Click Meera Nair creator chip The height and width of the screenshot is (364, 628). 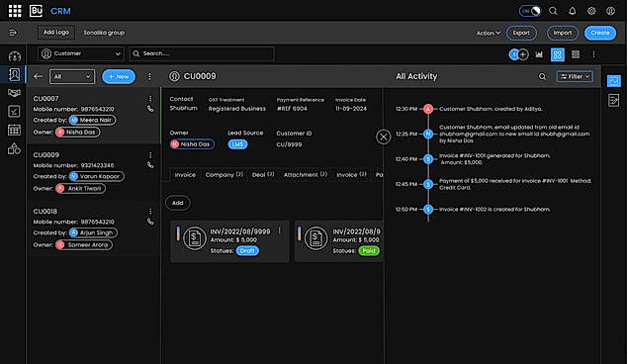pos(92,120)
